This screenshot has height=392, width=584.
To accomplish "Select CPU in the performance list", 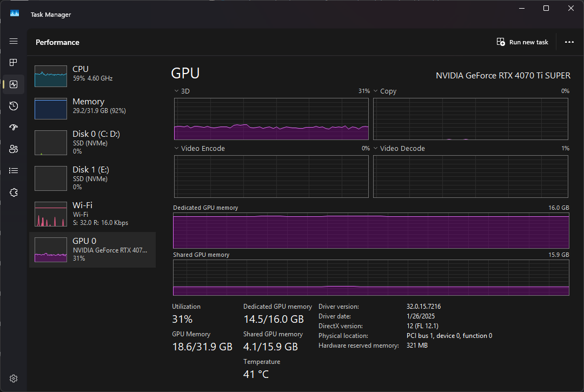I will coord(92,76).
